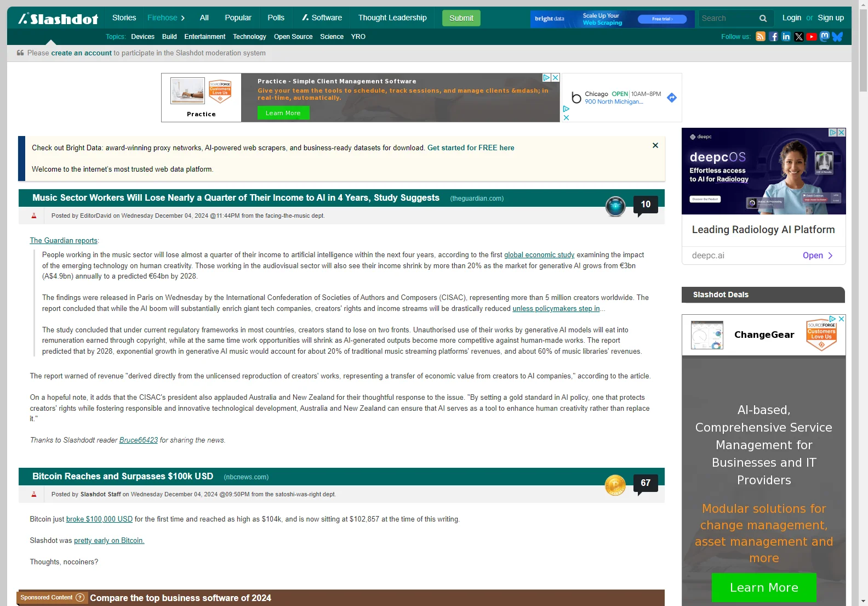
Task: Click the Search input field
Action: pos(727,19)
